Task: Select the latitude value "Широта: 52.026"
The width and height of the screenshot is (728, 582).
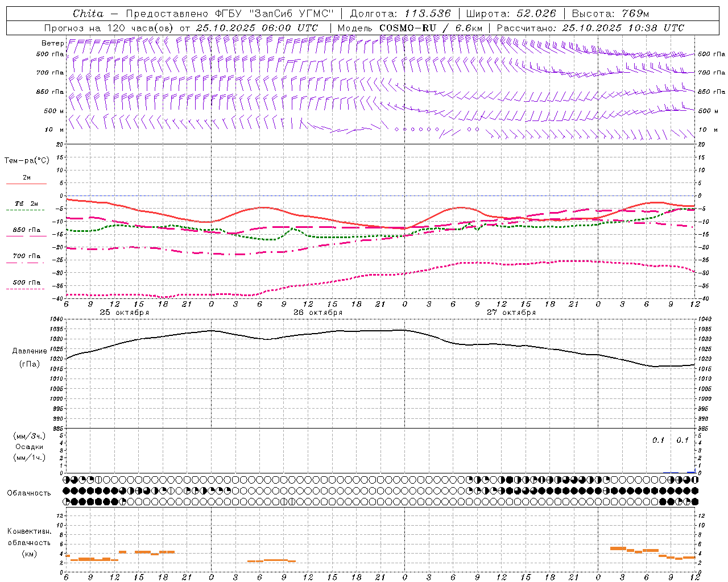Action: click(x=511, y=14)
